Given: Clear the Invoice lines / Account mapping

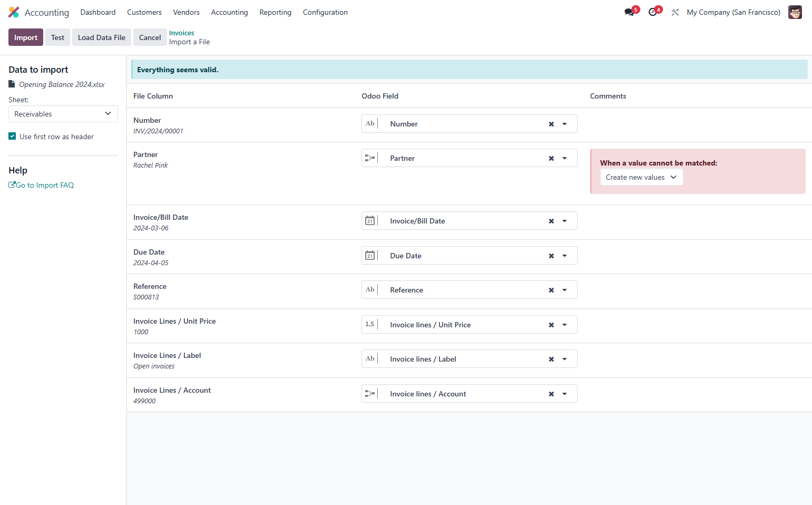Looking at the screenshot, I should [x=551, y=394].
